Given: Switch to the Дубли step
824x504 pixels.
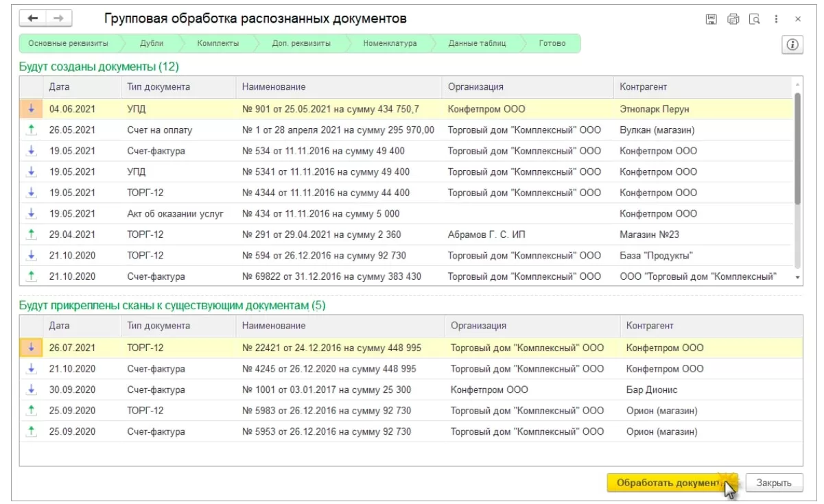Looking at the screenshot, I should pyautogui.click(x=152, y=44).
